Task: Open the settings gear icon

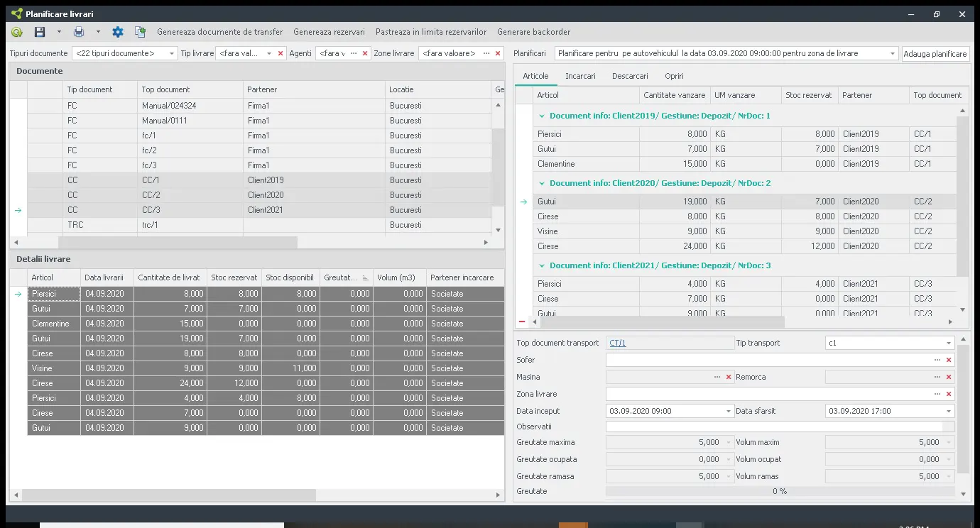Action: [x=118, y=32]
